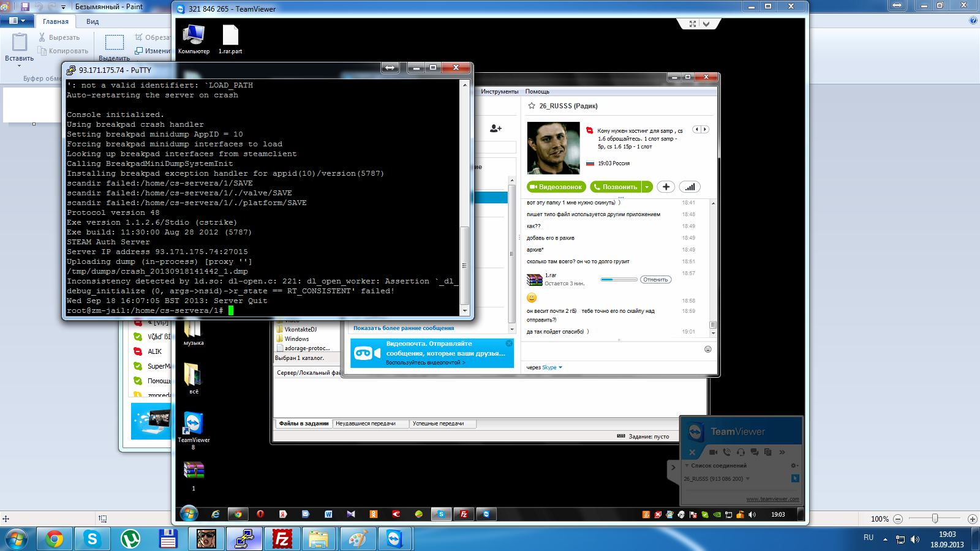Open the www.teamviewer.com link
The height and width of the screenshot is (551, 980).
point(772,499)
